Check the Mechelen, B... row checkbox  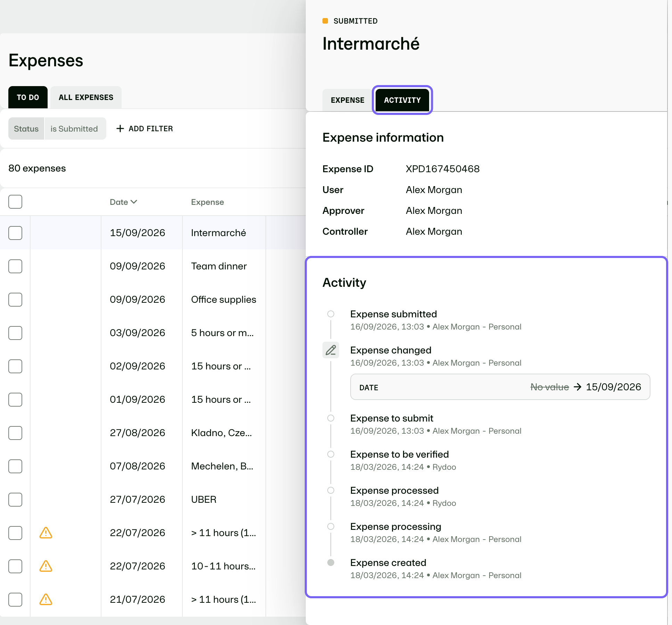point(15,466)
